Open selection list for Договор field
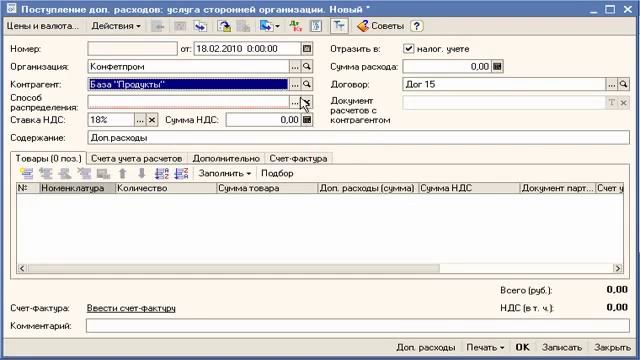Viewport: 640px width, 360px height. click(x=611, y=84)
